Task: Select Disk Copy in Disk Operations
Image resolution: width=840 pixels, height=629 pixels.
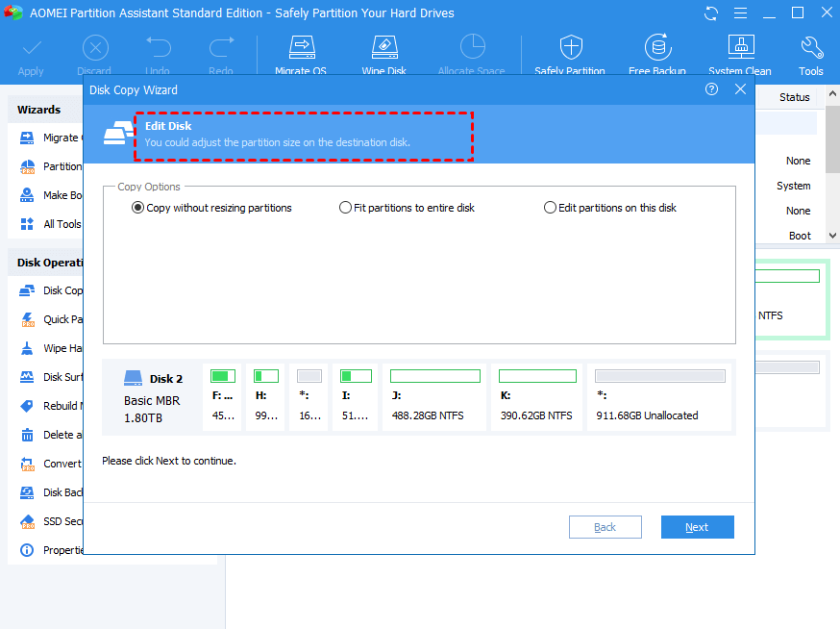Action: coord(52,290)
